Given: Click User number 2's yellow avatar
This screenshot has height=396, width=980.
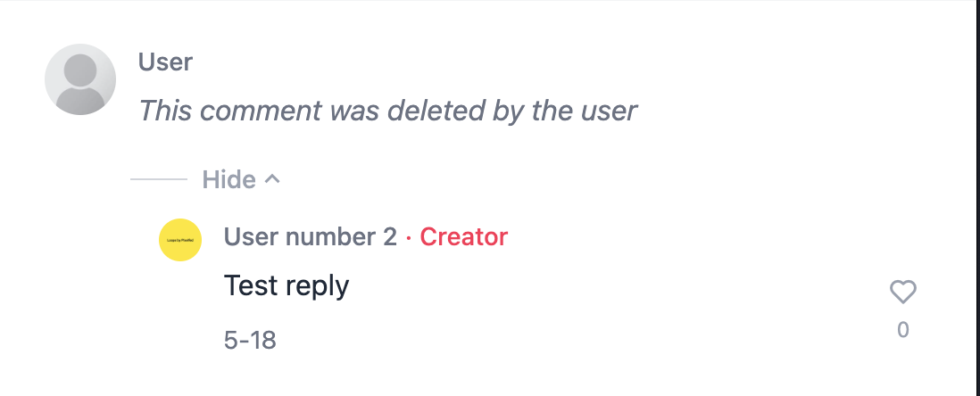Looking at the screenshot, I should [180, 240].
